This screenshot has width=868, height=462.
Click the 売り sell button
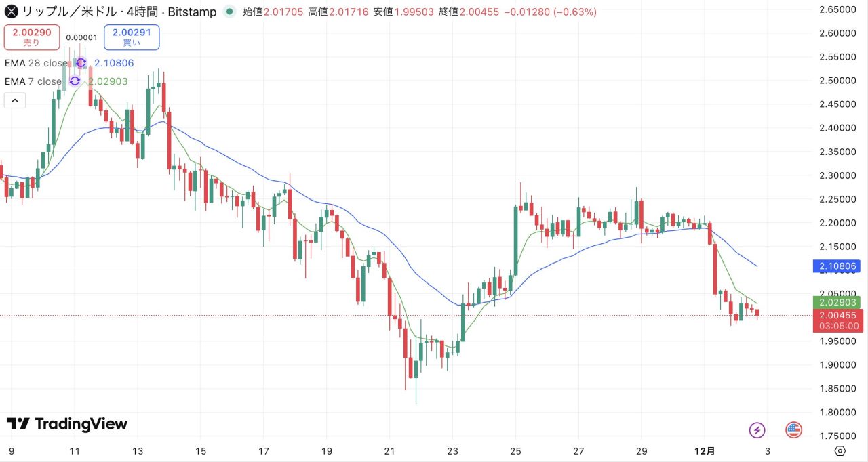click(32, 37)
